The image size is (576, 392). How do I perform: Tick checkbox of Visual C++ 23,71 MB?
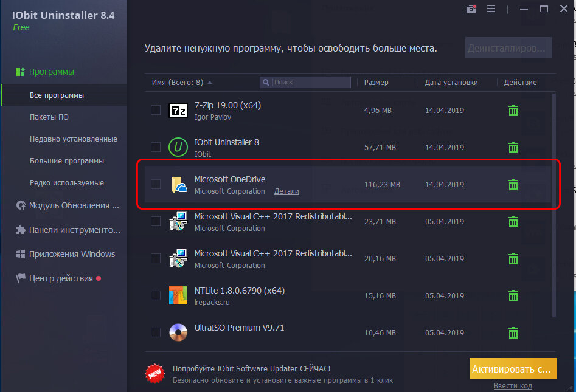(x=155, y=221)
